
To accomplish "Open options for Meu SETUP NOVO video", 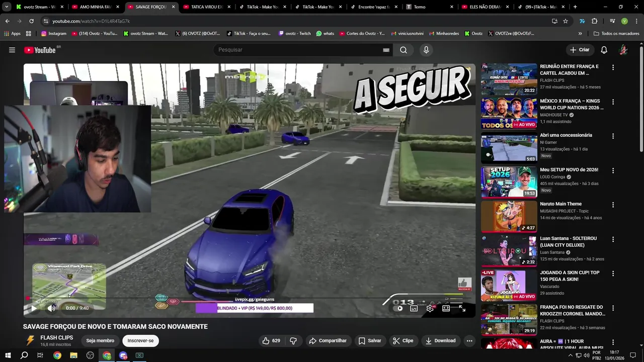I will click(613, 170).
